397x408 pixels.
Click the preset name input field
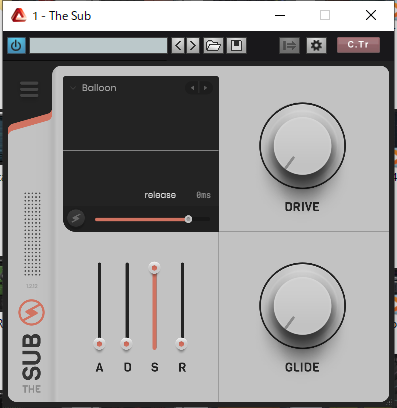[98, 46]
